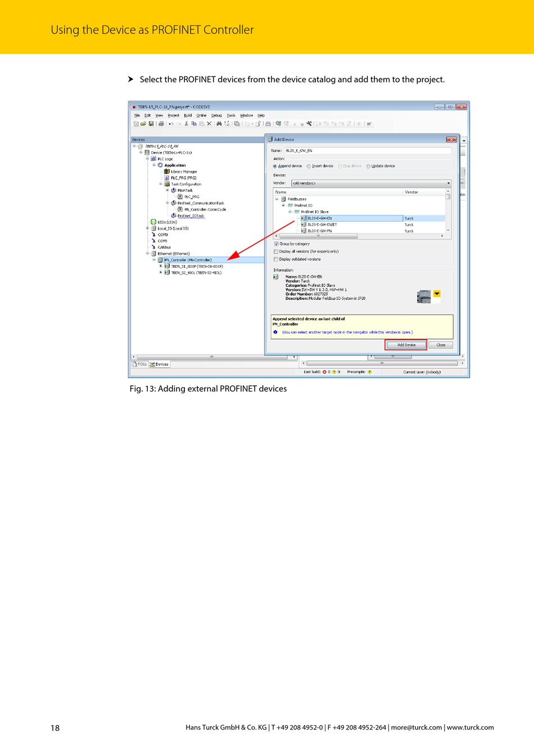Click the PLC Logic icon in the tree
Screen dimensions: 534x756
pyautogui.click(x=153, y=159)
